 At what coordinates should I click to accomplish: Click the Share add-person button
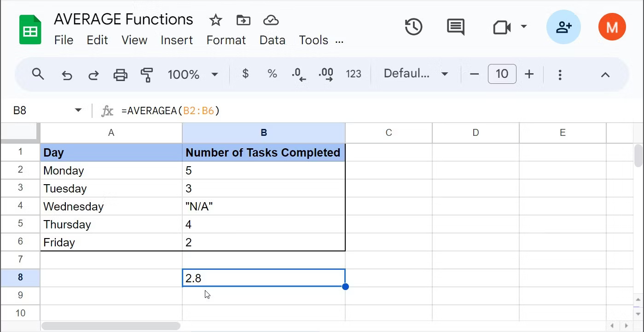tap(563, 27)
